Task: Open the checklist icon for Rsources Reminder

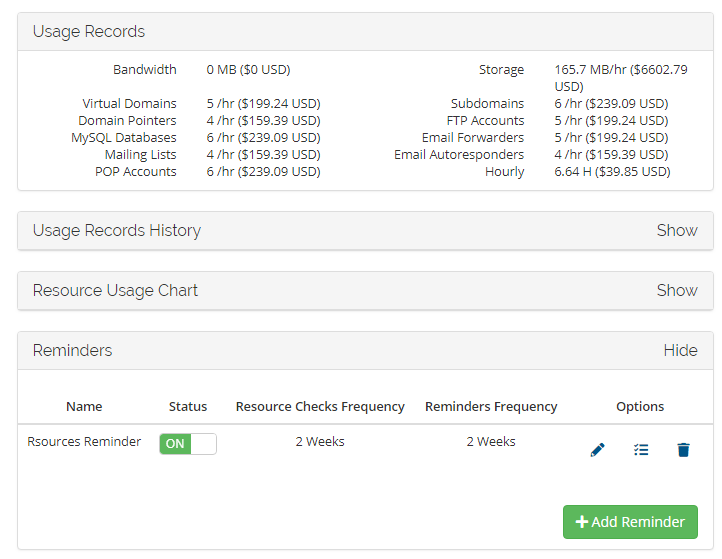Action: 641,449
